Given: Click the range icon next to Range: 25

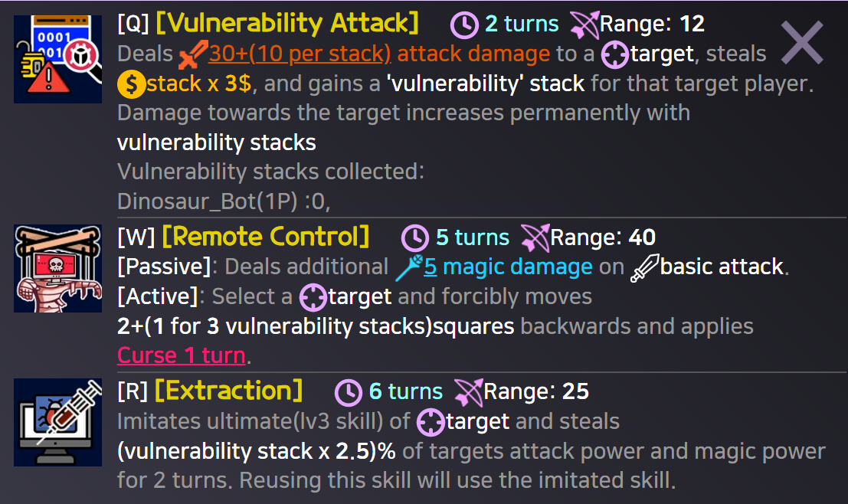Looking at the screenshot, I should click(470, 391).
